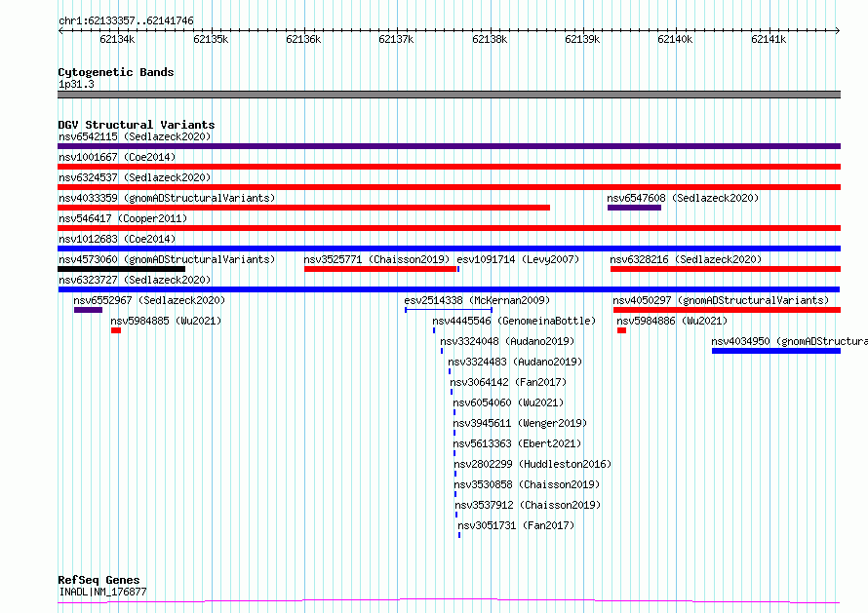Click the 62140k ruler tick label

point(675,39)
